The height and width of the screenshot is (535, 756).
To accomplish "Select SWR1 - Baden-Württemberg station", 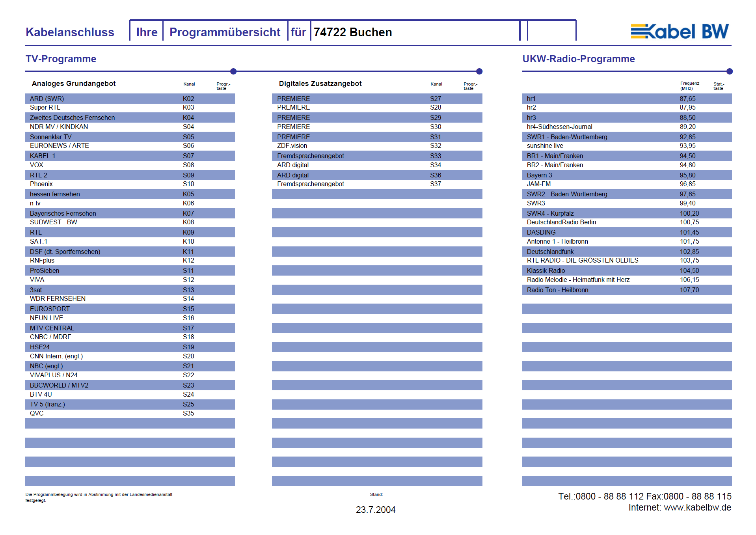I will 627,137.
